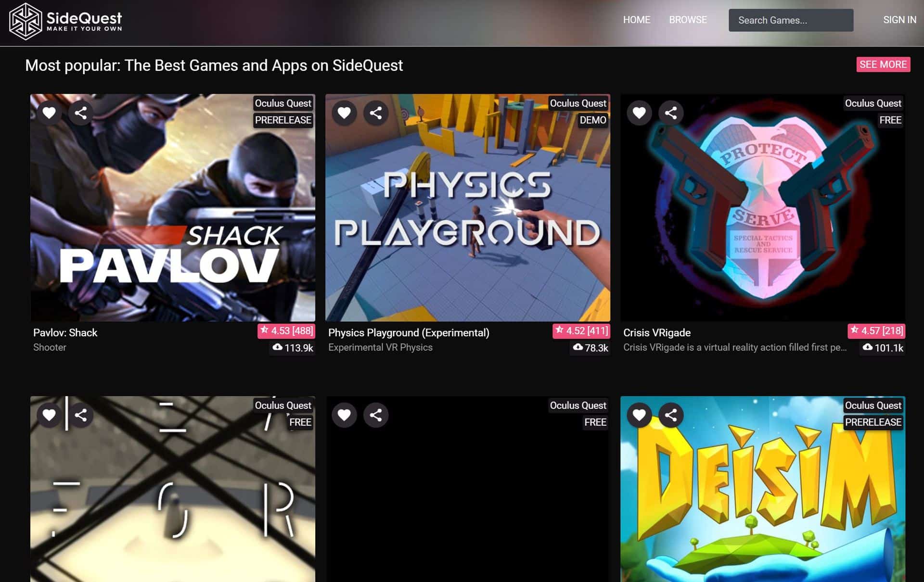The height and width of the screenshot is (582, 924).
Task: Click the SEE MORE button
Action: pyautogui.click(x=883, y=64)
